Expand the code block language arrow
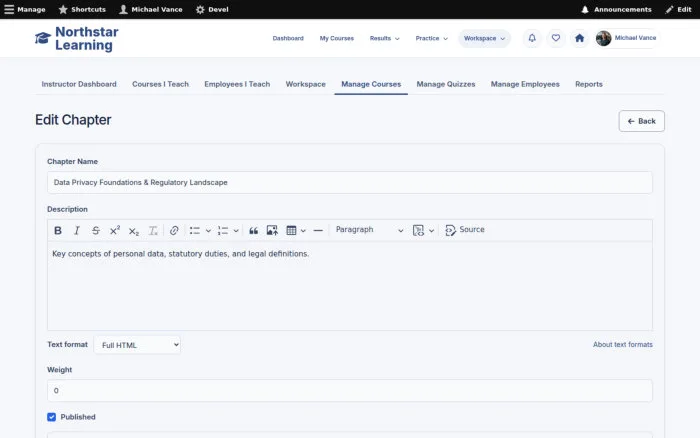This screenshot has width=700, height=438. (x=431, y=231)
